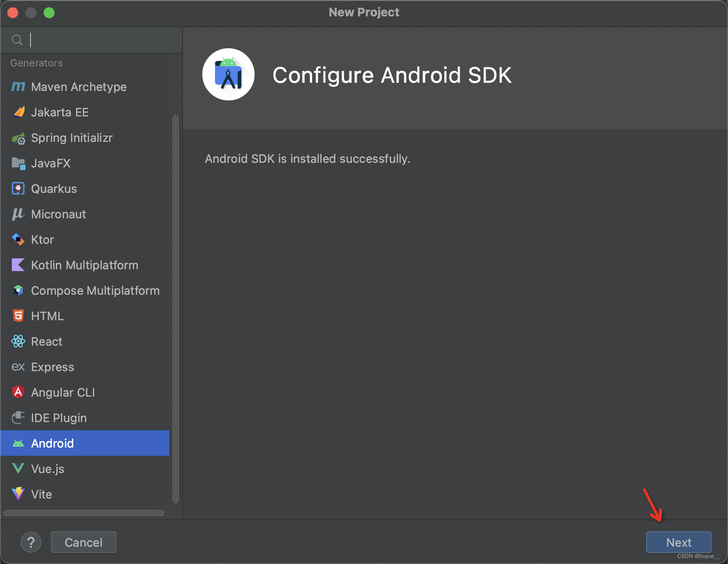728x564 pixels.
Task: Click the Kotlin Multiplatform K icon
Action: pyautogui.click(x=18, y=265)
